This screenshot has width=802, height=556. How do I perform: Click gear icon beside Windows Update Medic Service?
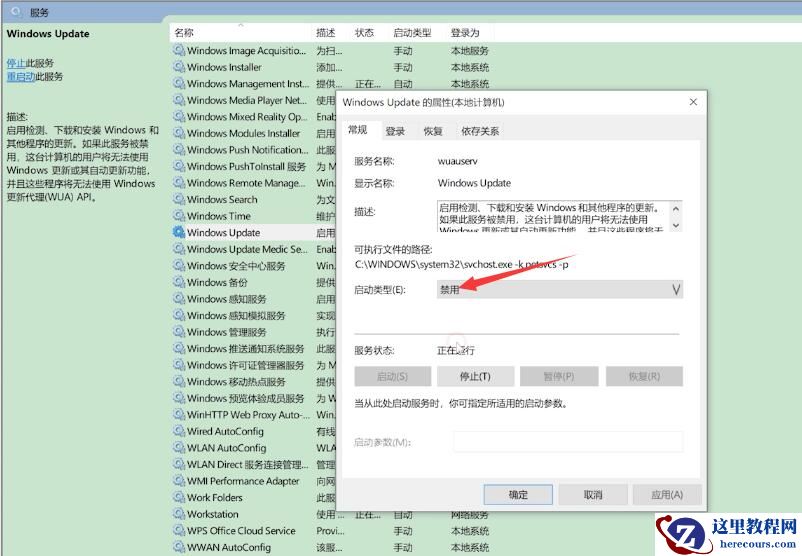tap(179, 249)
